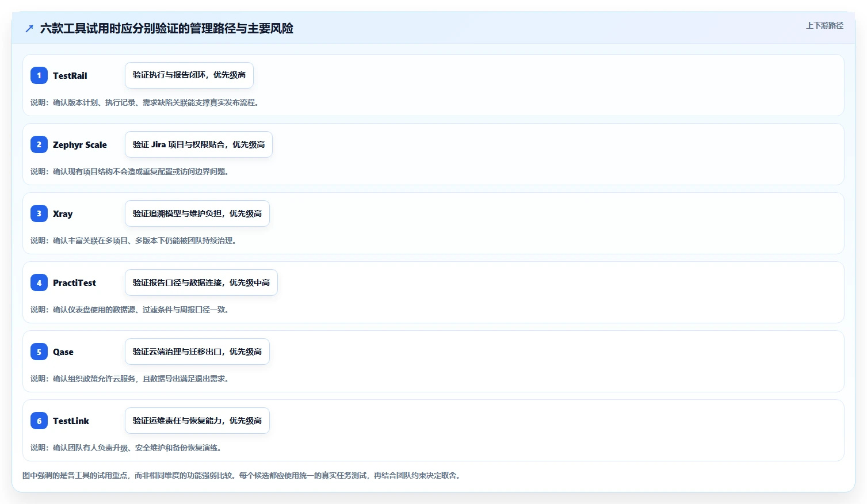Click the number 2 badge for Zephyr Scale
Image resolution: width=867 pixels, height=504 pixels.
pos(39,144)
